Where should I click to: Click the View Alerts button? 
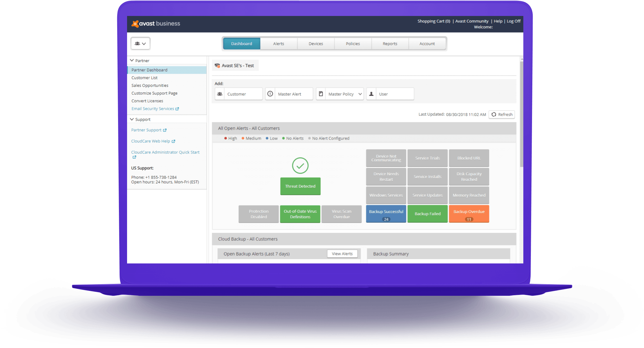(342, 254)
